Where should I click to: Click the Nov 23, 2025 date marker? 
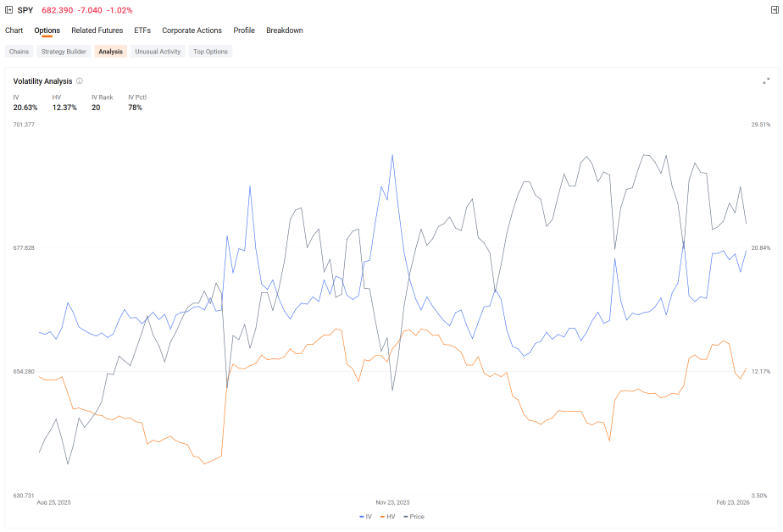tap(392, 502)
